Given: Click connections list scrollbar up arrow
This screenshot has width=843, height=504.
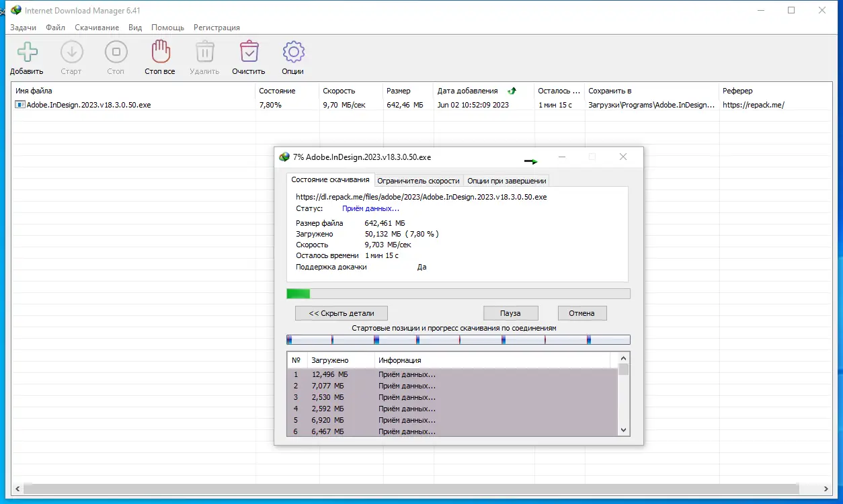Looking at the screenshot, I should [x=624, y=359].
